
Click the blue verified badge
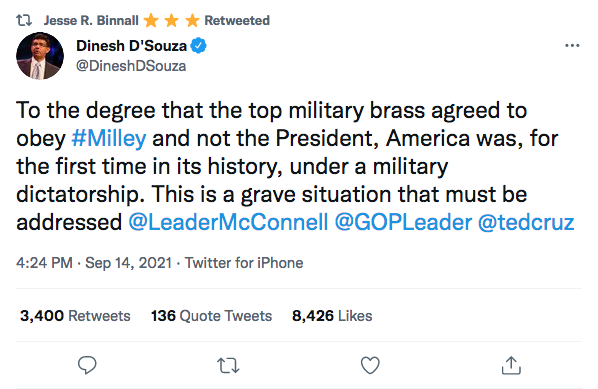pos(198,46)
